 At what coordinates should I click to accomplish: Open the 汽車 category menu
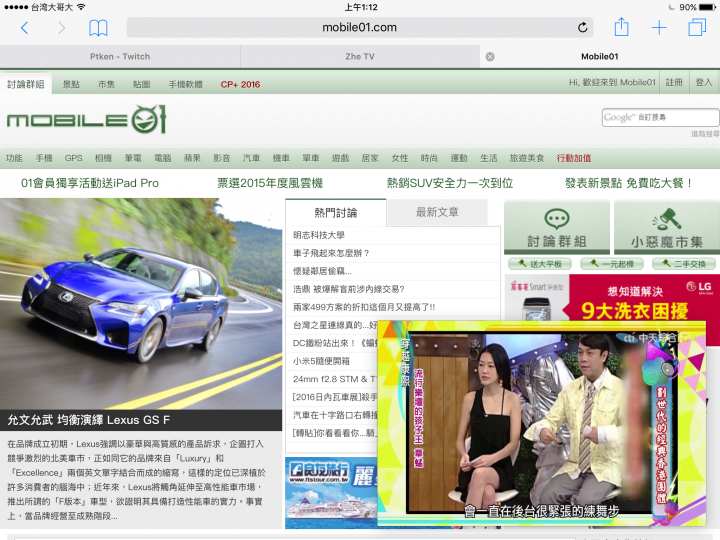coord(252,158)
